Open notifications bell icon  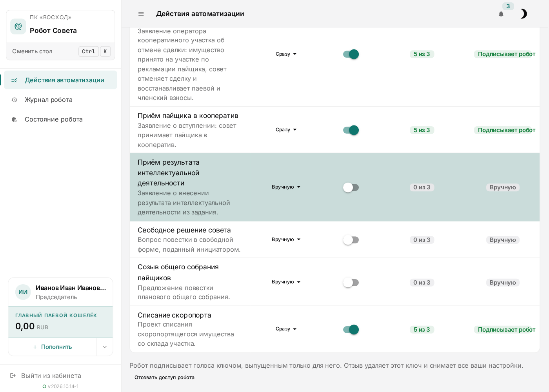click(x=501, y=14)
